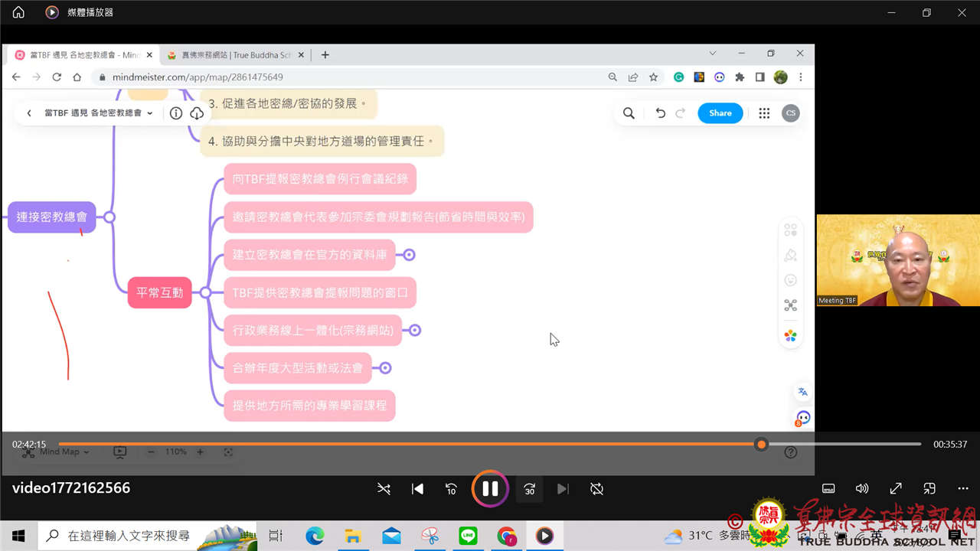Screen dimensions: 980x551
Task: Open Task View on the taskbar
Action: pyautogui.click(x=276, y=536)
